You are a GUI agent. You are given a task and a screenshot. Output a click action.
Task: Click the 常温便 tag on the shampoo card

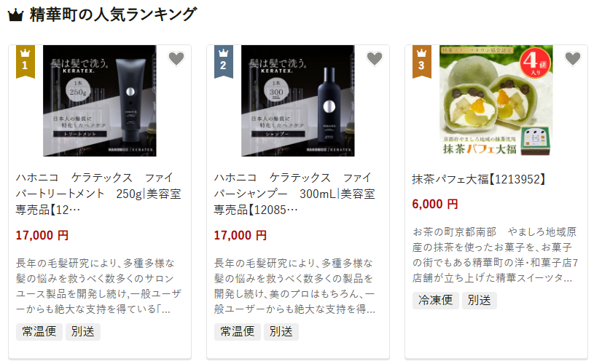point(238,331)
